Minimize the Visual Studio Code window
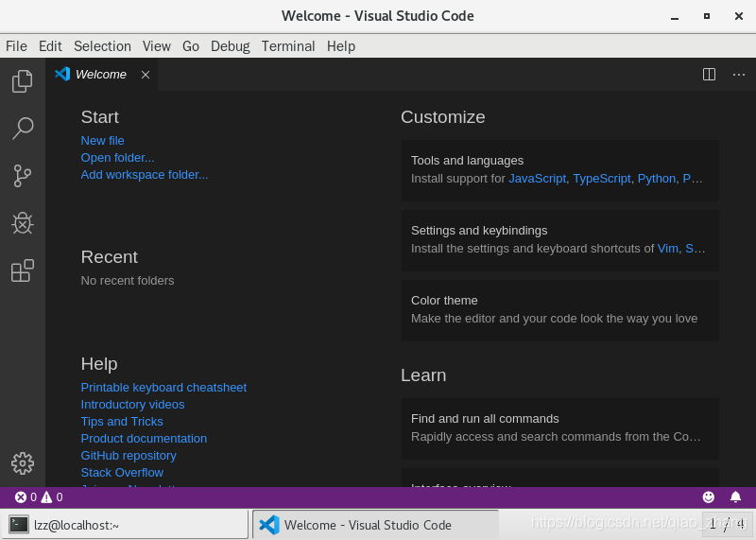 click(675, 16)
